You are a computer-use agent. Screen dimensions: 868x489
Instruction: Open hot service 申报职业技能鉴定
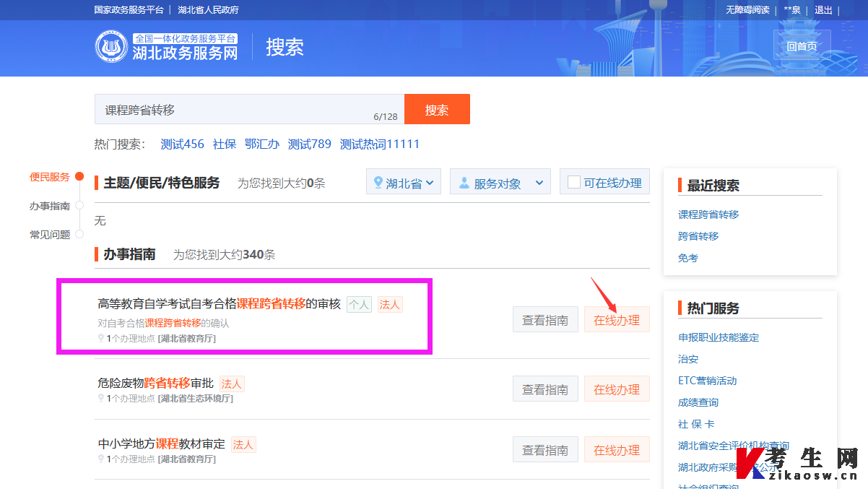click(x=719, y=337)
